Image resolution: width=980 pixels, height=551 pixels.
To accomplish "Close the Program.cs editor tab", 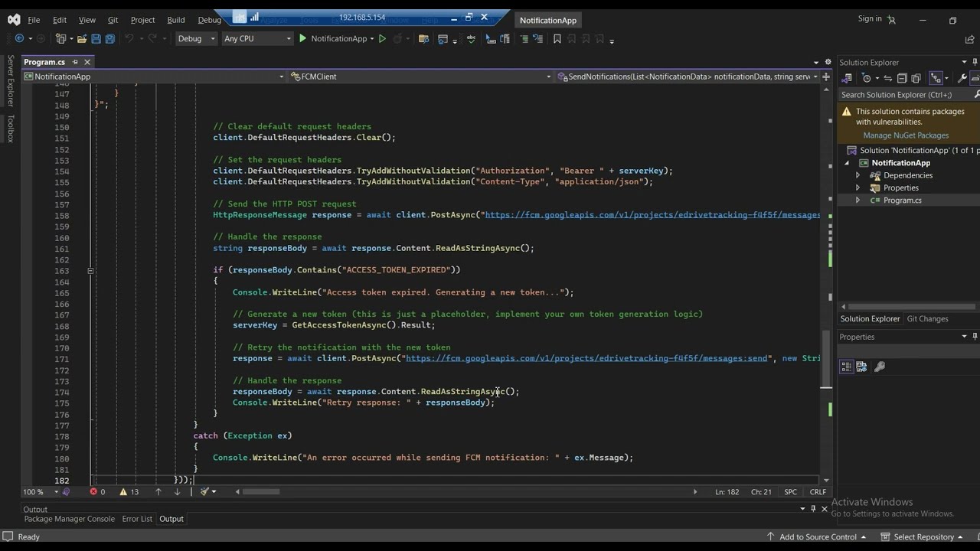I will coord(87,62).
